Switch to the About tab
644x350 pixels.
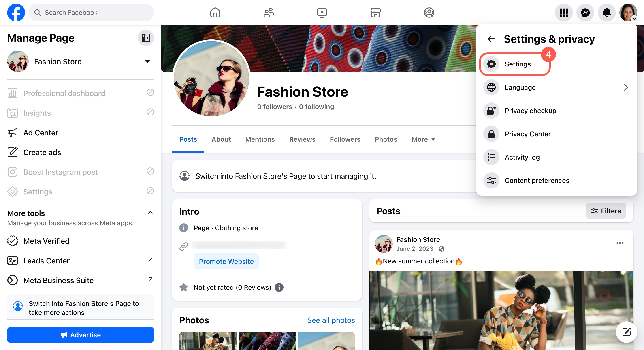click(x=221, y=139)
